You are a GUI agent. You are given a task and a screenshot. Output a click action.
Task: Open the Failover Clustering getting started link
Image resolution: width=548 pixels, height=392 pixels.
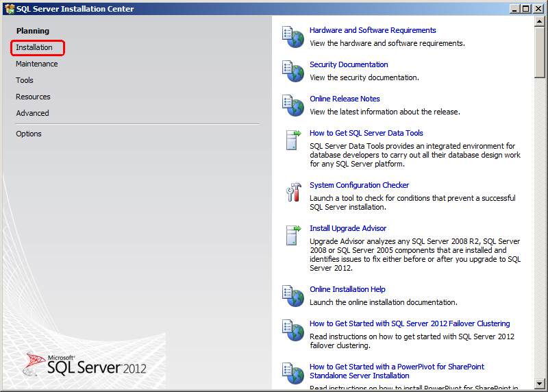pos(410,323)
